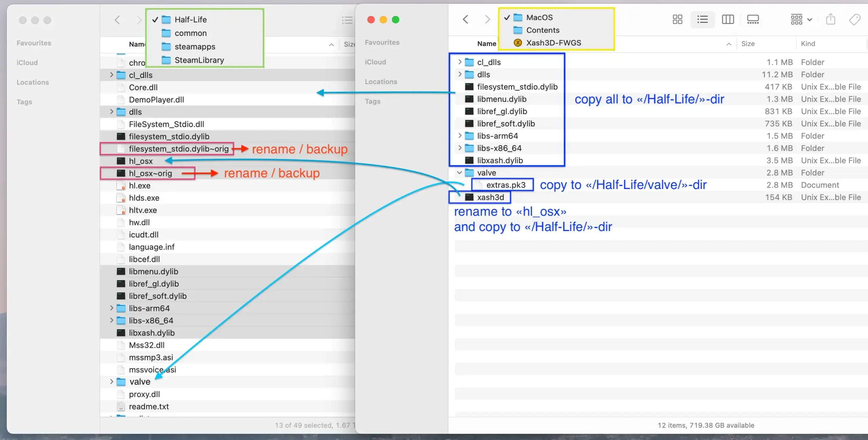Go back in the left Half-Life Finder window
The image size is (868, 440).
point(117,20)
